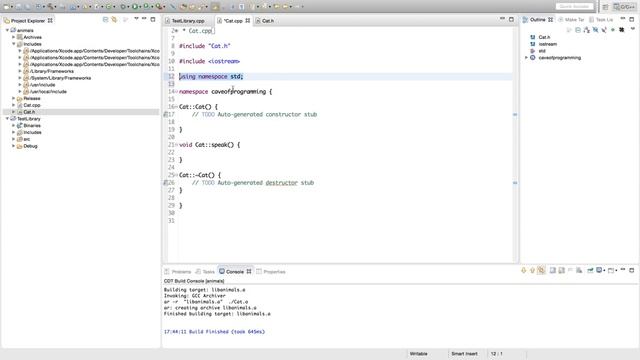Image resolution: width=640 pixels, height=360 pixels.
Task: Open the C/C++ perspective button
Action: 624,7
